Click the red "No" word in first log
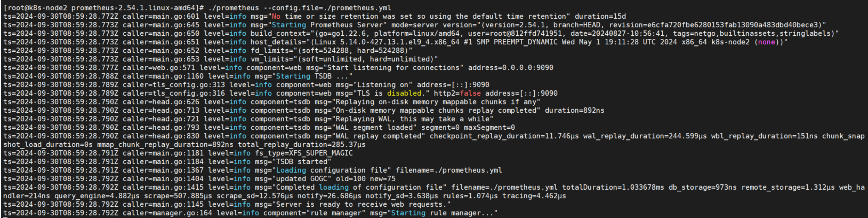This screenshot has height=218, width=868. (x=276, y=17)
